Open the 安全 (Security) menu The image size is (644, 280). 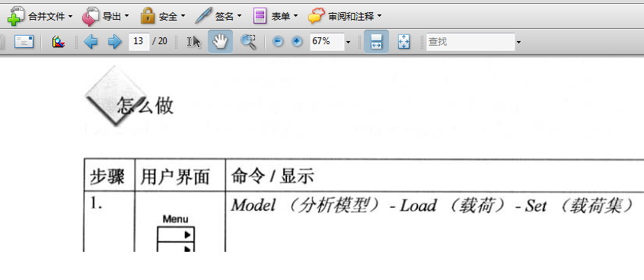click(163, 17)
